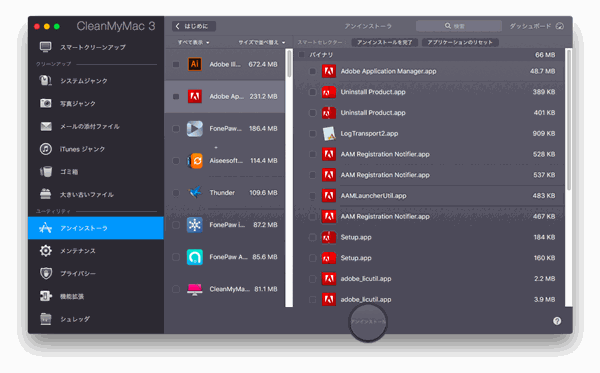The image size is (600, 373).
Task: Tick the バイナリ group checkbox
Action: coord(302,54)
